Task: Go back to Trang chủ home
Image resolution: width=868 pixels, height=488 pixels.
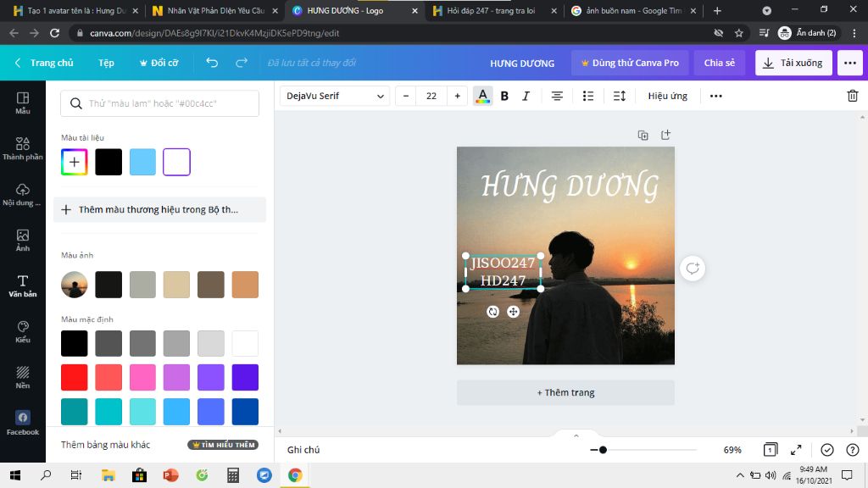Action: (45, 63)
